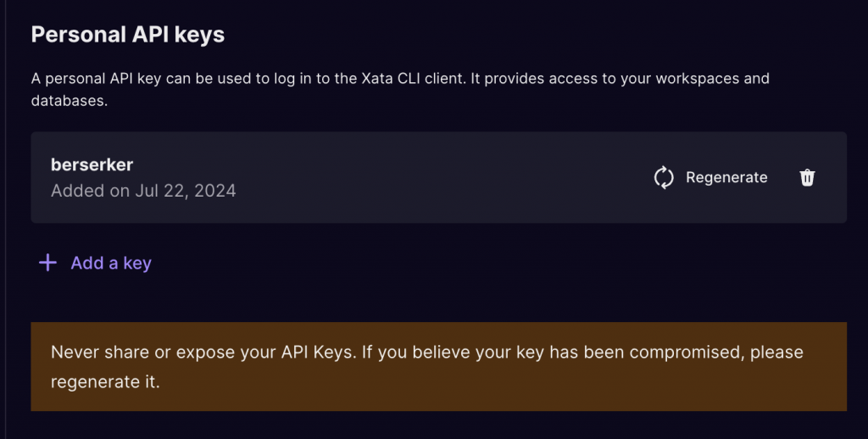Click the Added on Jul 22, 2024 date

(x=142, y=191)
